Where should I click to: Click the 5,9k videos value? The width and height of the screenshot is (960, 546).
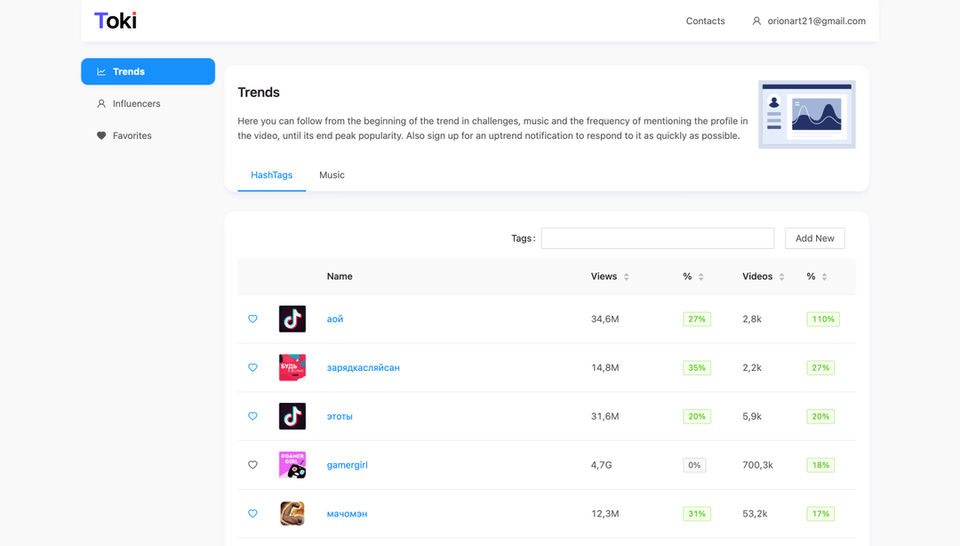(x=752, y=416)
